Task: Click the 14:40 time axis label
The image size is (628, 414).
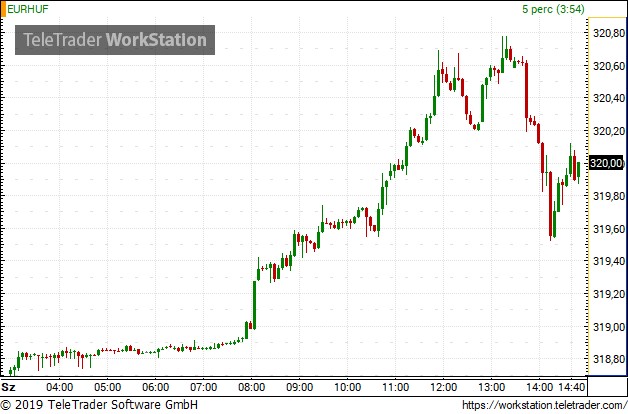Action: pyautogui.click(x=572, y=387)
